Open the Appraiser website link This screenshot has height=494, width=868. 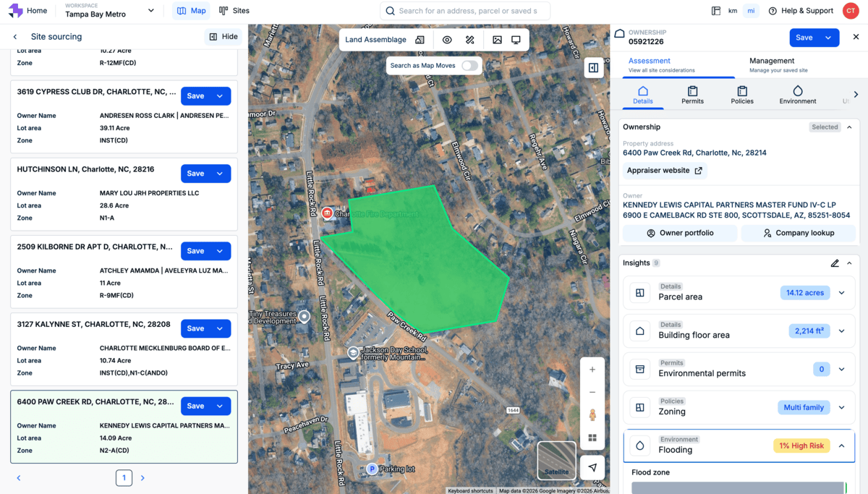(665, 171)
